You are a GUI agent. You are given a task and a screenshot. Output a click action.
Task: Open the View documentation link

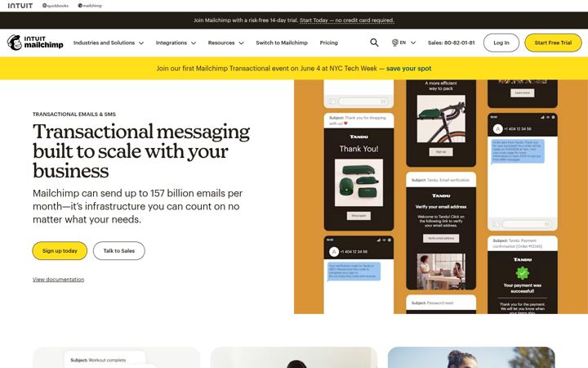59,280
